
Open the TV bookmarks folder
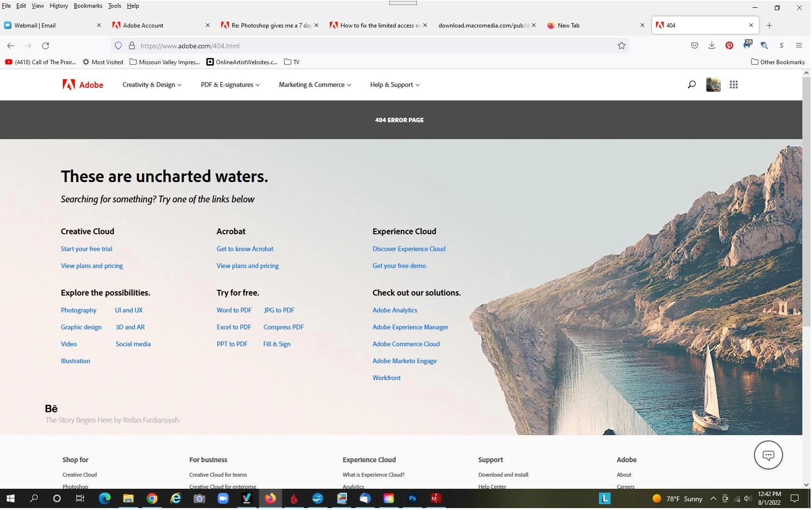tap(292, 62)
